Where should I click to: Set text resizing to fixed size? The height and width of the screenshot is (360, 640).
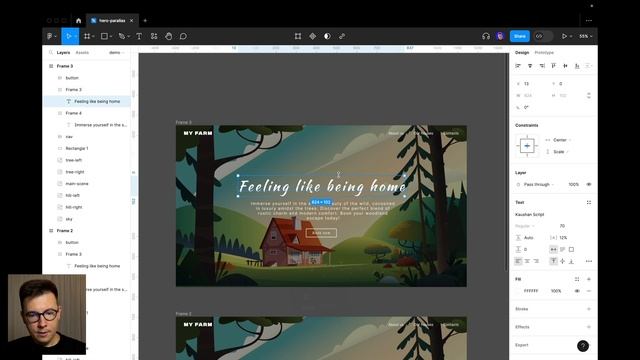(x=571, y=249)
